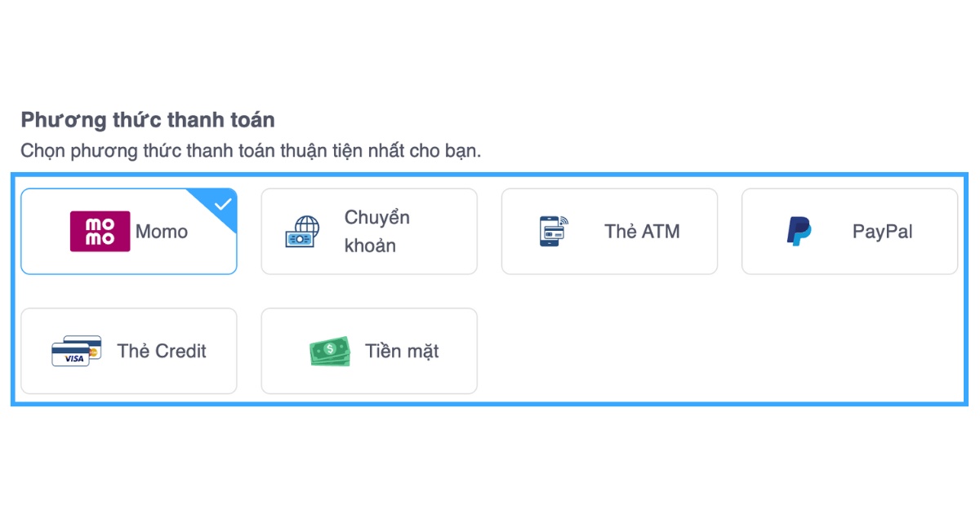
Task: Choose Momo as payment method
Action: point(128,232)
